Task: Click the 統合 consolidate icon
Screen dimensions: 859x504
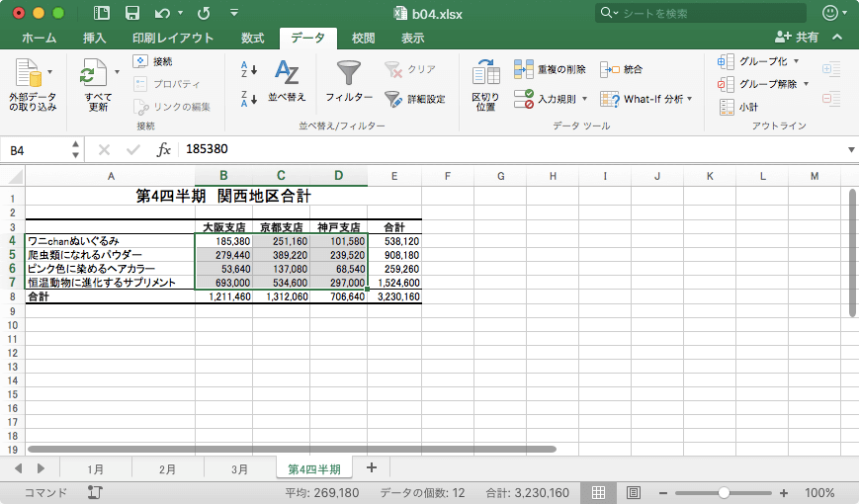Action: (609, 69)
